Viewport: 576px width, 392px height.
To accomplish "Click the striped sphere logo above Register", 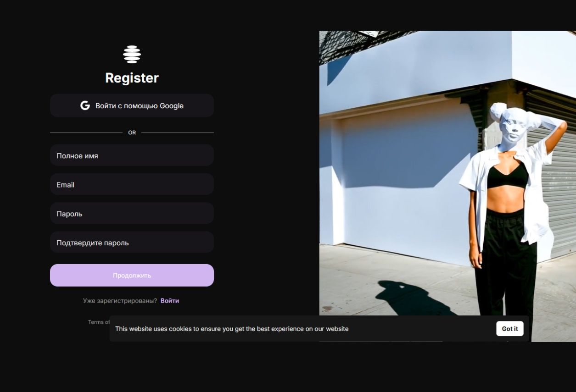I will pos(132,54).
